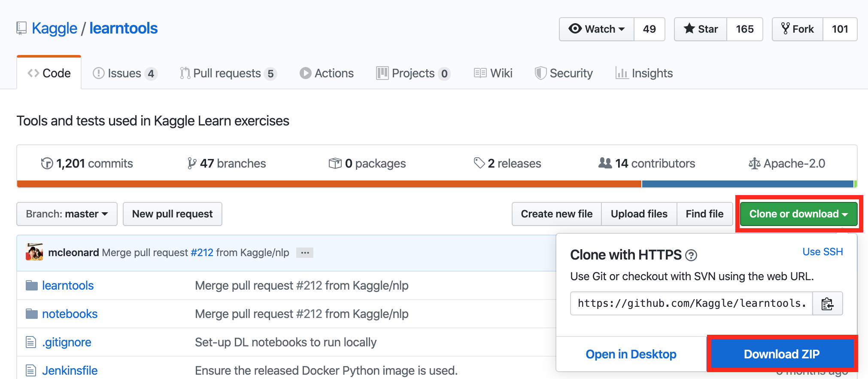
Task: Open the Branch: master dropdown
Action: (67, 214)
